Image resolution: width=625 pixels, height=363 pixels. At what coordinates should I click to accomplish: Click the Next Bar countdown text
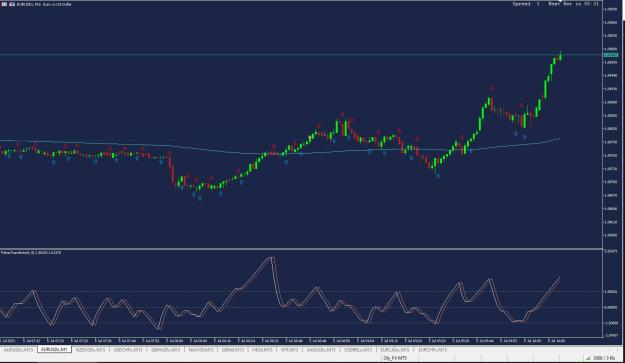click(573, 4)
